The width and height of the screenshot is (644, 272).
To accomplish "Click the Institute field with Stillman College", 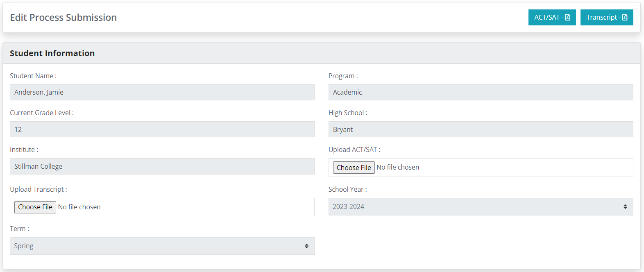I will point(162,166).
